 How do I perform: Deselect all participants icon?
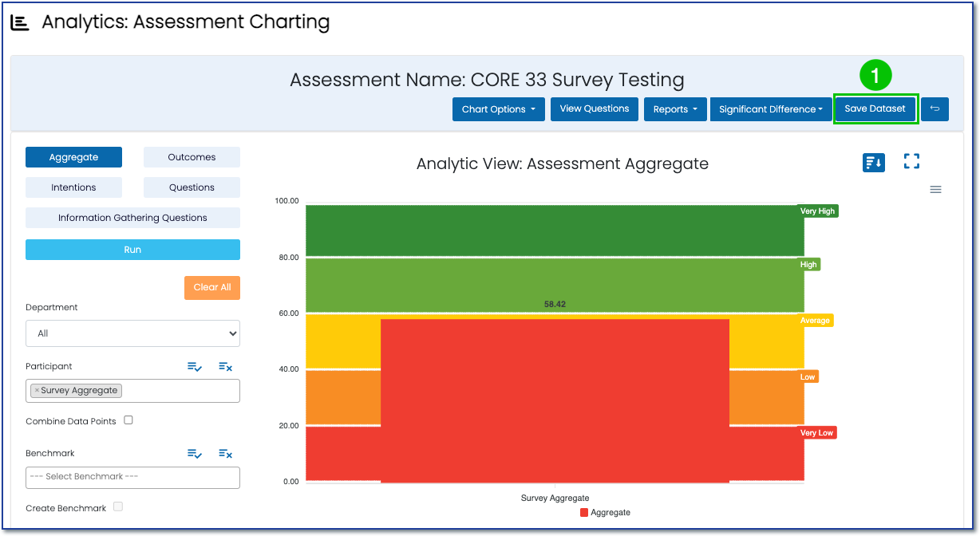pyautogui.click(x=225, y=367)
